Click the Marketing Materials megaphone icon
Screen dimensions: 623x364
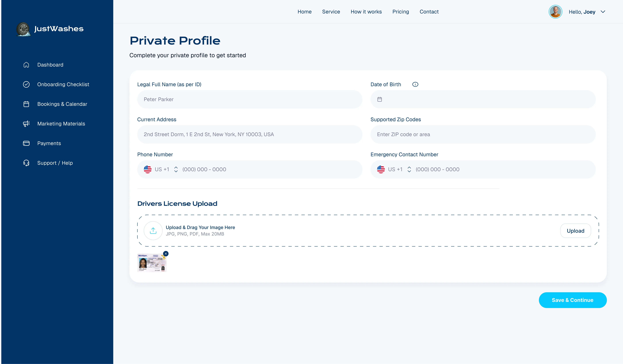point(26,124)
